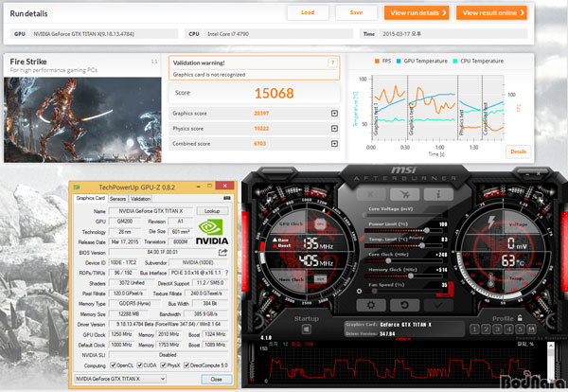
Task: Click View run details button
Action: tap(417, 12)
